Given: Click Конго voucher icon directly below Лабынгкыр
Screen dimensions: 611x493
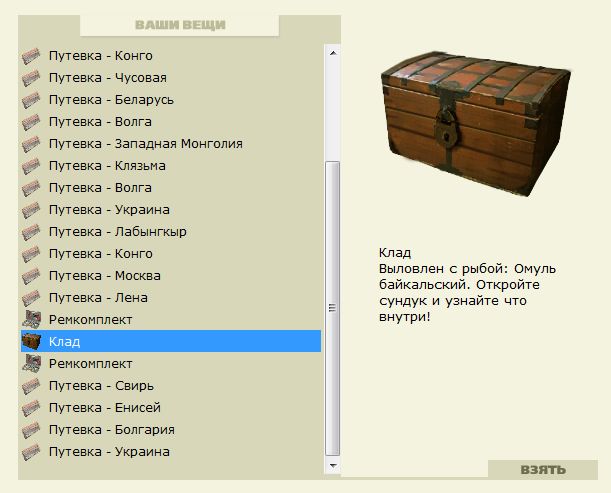Looking at the screenshot, I should pos(31,254).
